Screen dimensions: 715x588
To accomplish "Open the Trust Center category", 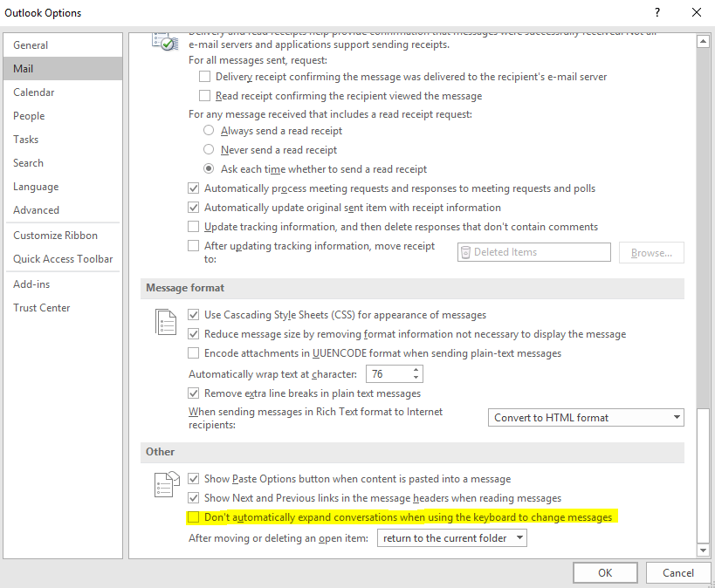I will pos(63,308).
